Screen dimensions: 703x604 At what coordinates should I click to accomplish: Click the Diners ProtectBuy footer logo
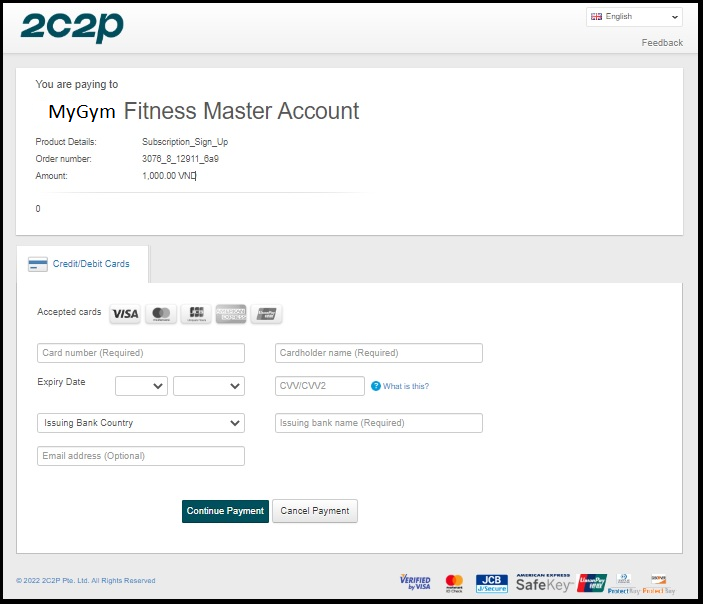pos(624,584)
